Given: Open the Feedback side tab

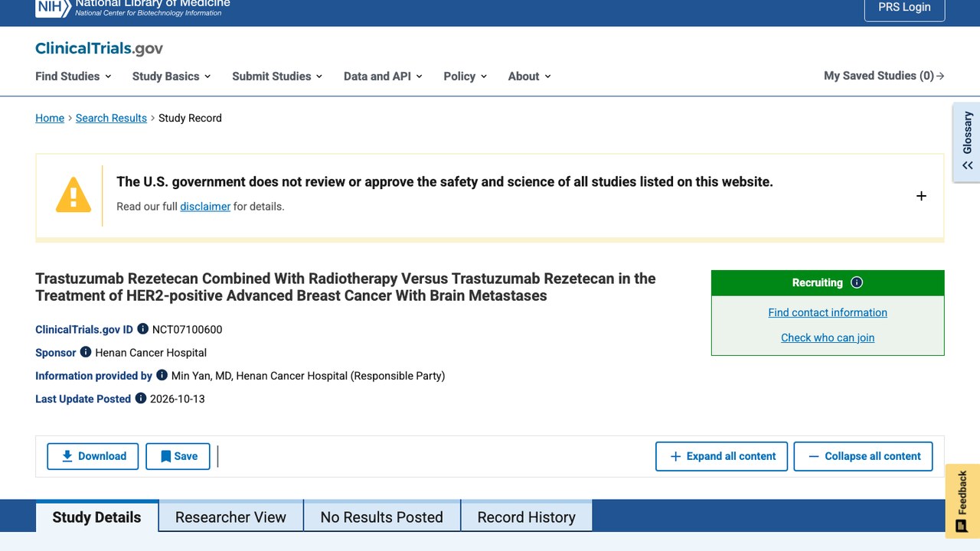Looking at the screenshot, I should (962, 500).
